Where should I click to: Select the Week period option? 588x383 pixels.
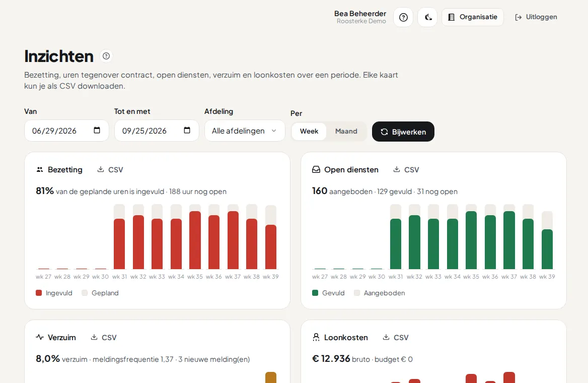309,132
